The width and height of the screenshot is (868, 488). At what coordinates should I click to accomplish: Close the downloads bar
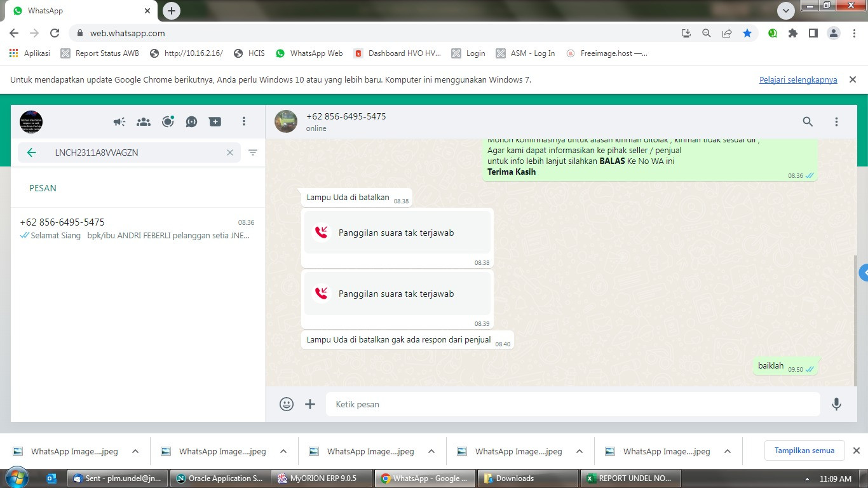coord(857,451)
